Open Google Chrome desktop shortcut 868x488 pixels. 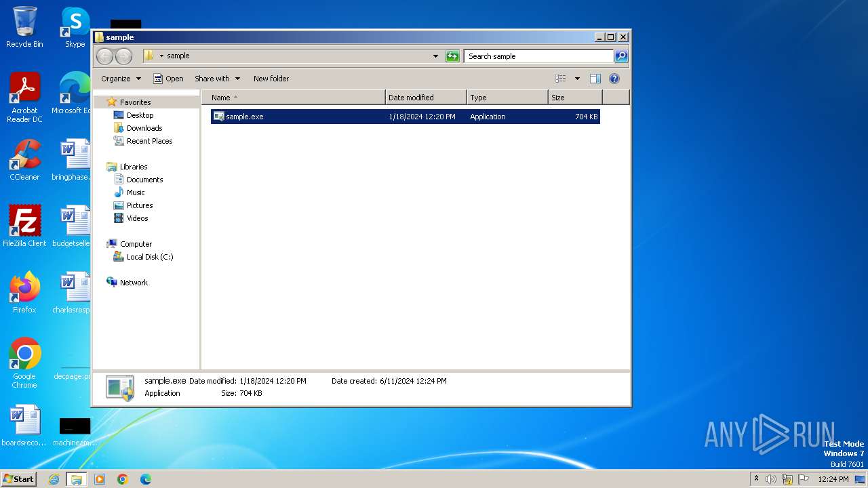[x=24, y=363]
